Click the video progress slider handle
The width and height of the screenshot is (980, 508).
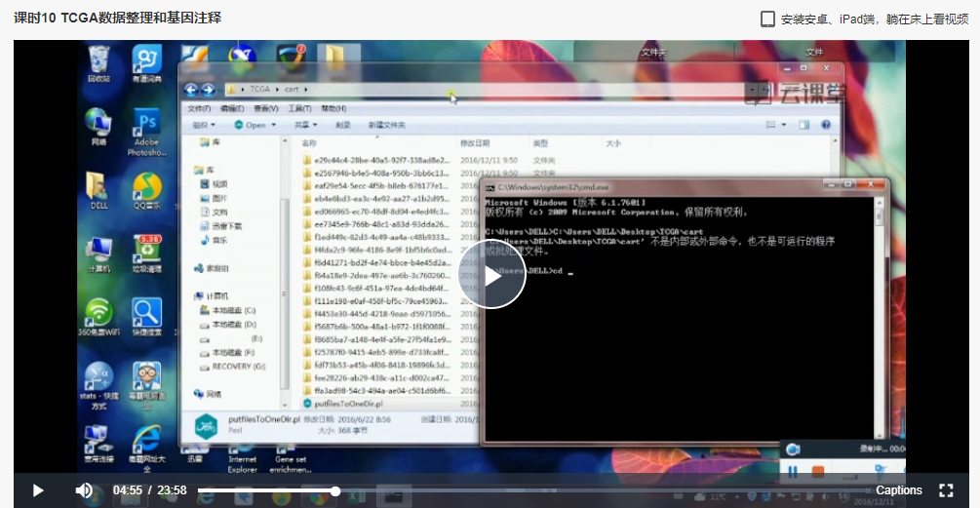(x=335, y=491)
